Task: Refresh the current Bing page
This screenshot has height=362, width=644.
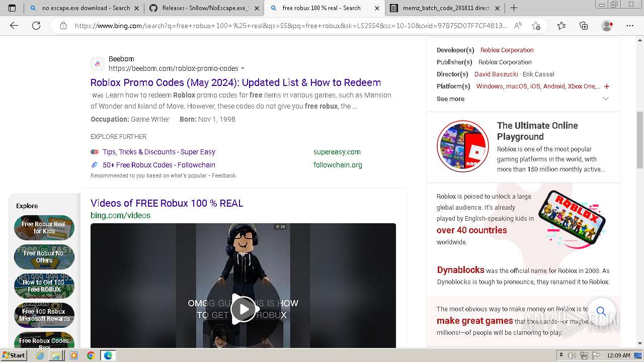Action: coord(36,26)
